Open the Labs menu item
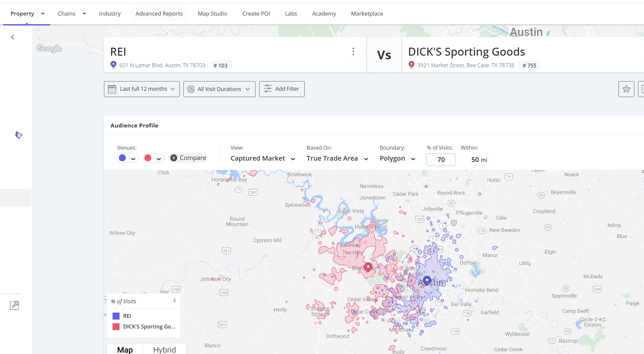 291,14
